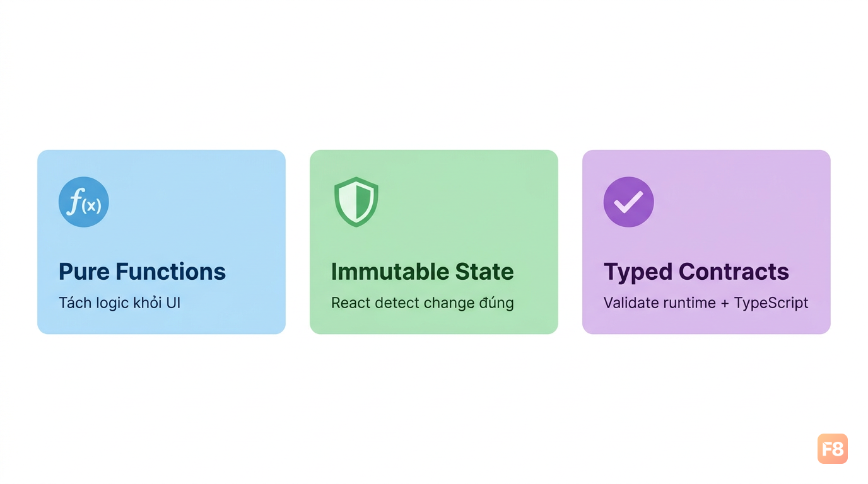This screenshot has width=868, height=484.
Task: Select the word 'Contracts' in purple heading
Action: pyautogui.click(x=734, y=272)
